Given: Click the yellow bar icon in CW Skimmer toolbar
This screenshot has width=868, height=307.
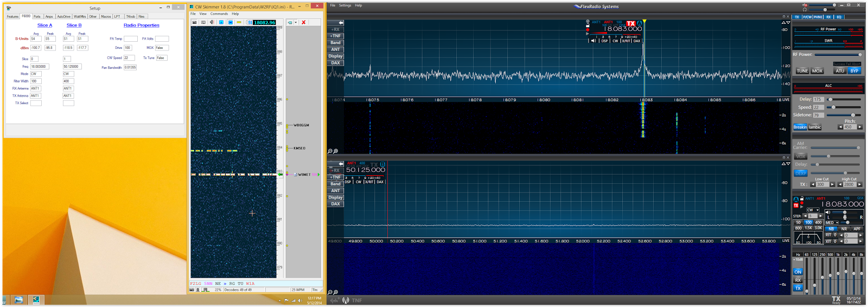Looking at the screenshot, I should pyautogui.click(x=239, y=22).
